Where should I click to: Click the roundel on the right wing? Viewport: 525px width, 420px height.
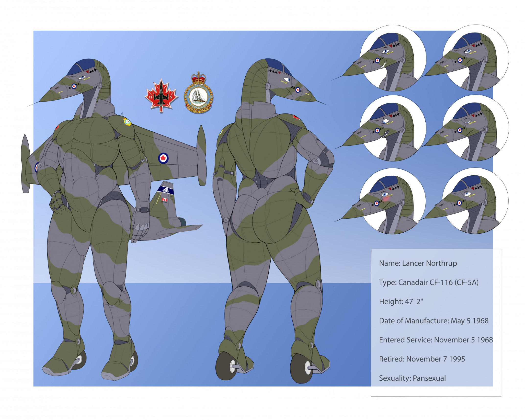tap(163, 158)
